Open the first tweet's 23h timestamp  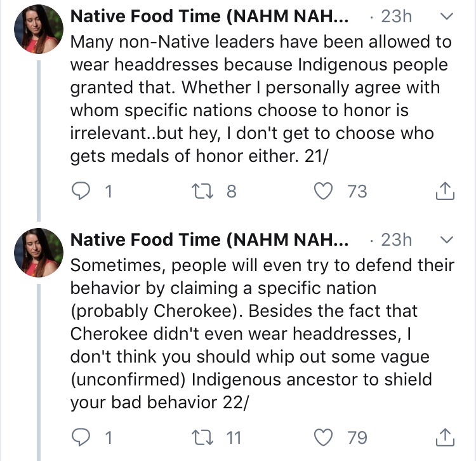click(x=396, y=16)
